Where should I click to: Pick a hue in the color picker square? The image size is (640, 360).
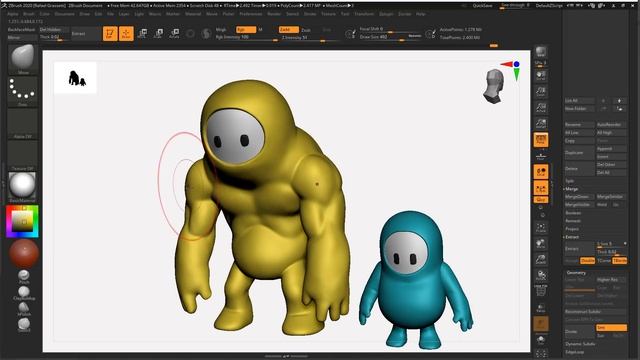click(22, 222)
